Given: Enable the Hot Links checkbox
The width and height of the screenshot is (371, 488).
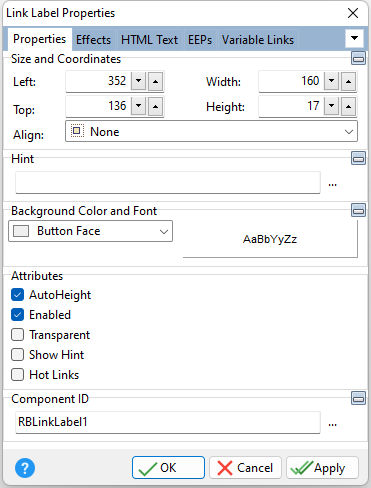Looking at the screenshot, I should click(17, 375).
